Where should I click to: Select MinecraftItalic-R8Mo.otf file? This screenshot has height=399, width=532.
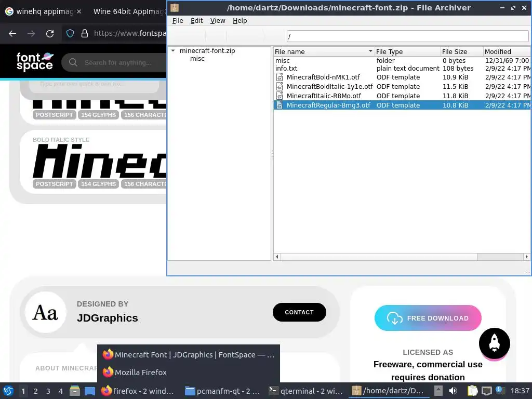[x=402, y=96]
